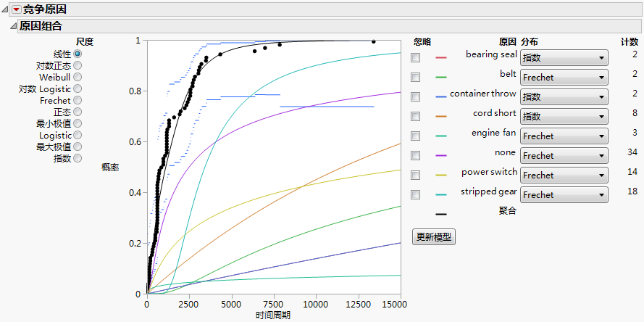Image resolution: width=644 pixels, height=322 pixels.
Task: Tick the ignore checkbox for belt
Action: [x=416, y=78]
